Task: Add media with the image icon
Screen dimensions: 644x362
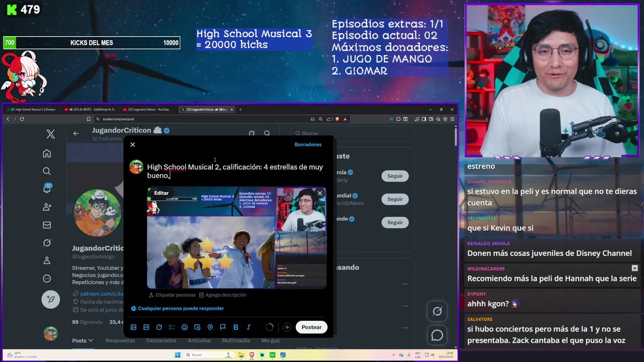Action: (x=133, y=327)
